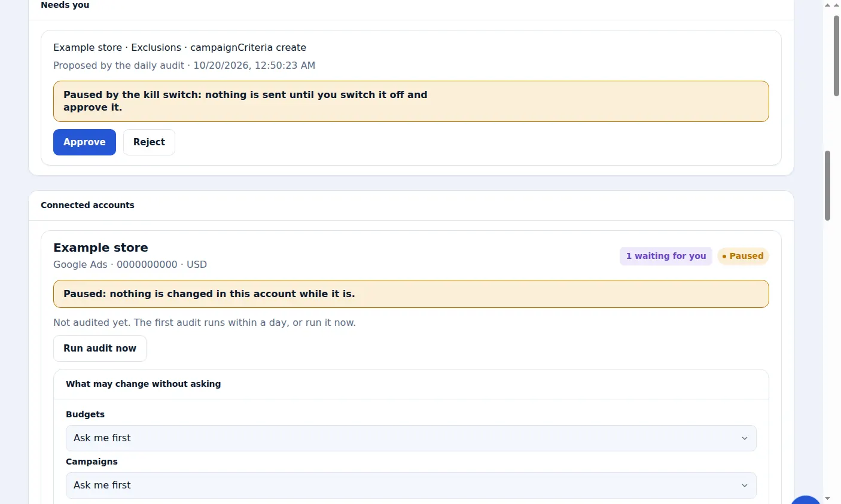The height and width of the screenshot is (504, 841).
Task: Open the Budgets dropdown
Action: 411,438
